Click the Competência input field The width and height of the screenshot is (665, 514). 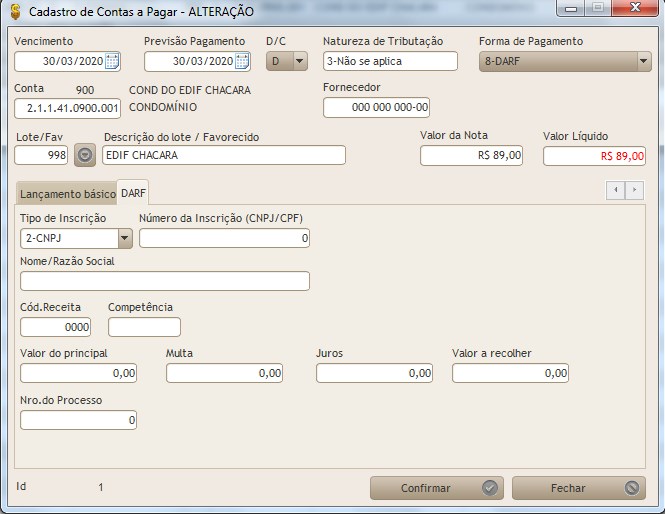click(144, 327)
